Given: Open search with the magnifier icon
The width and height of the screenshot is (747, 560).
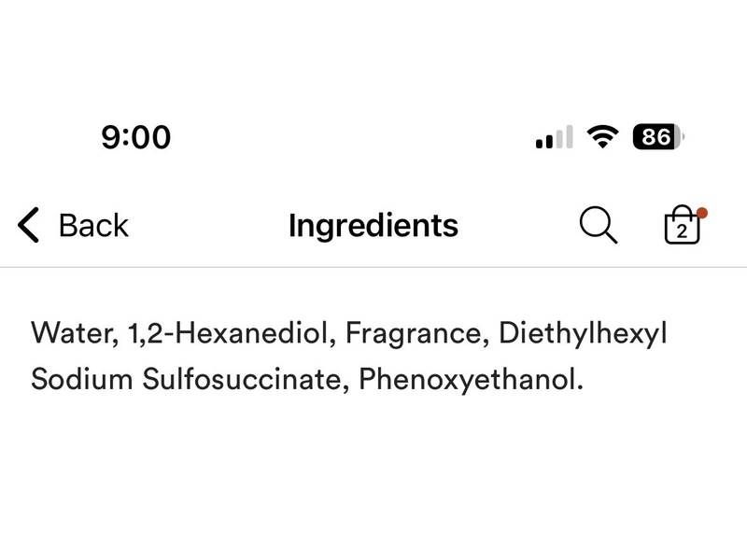Looking at the screenshot, I should click(x=597, y=225).
